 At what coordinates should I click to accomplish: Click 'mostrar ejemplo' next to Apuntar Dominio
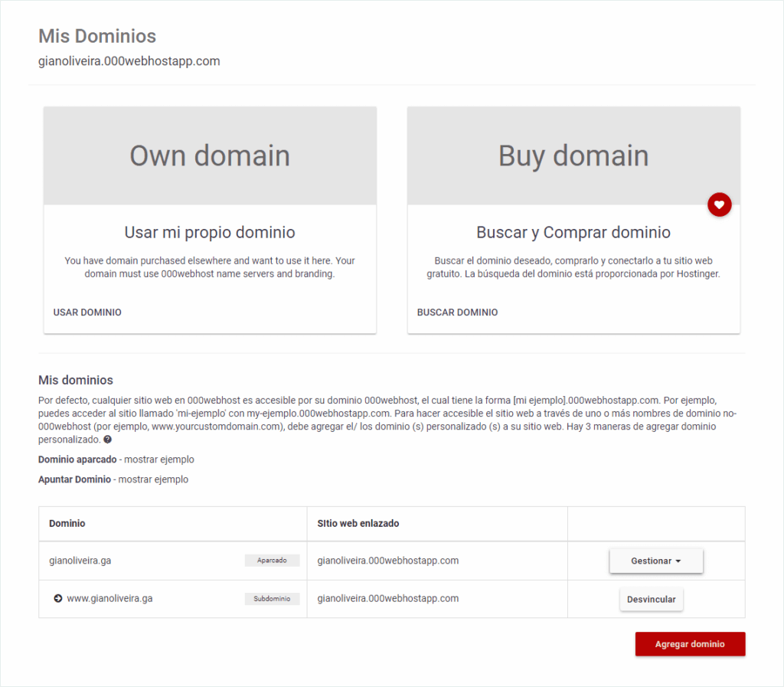(x=153, y=479)
